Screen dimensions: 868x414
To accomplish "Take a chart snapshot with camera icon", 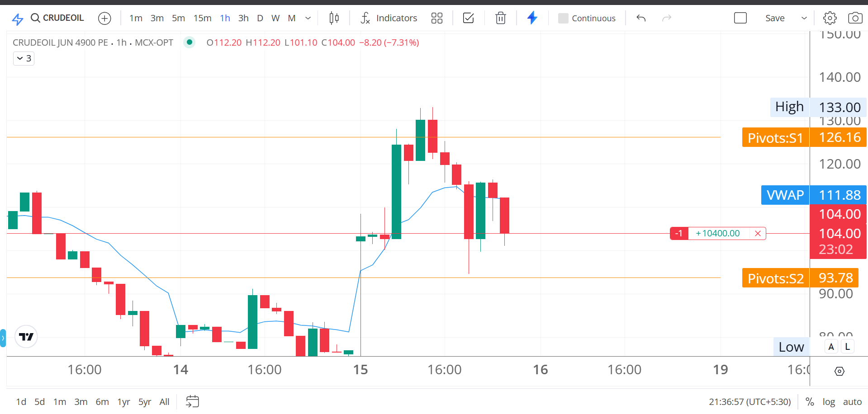I will click(855, 18).
